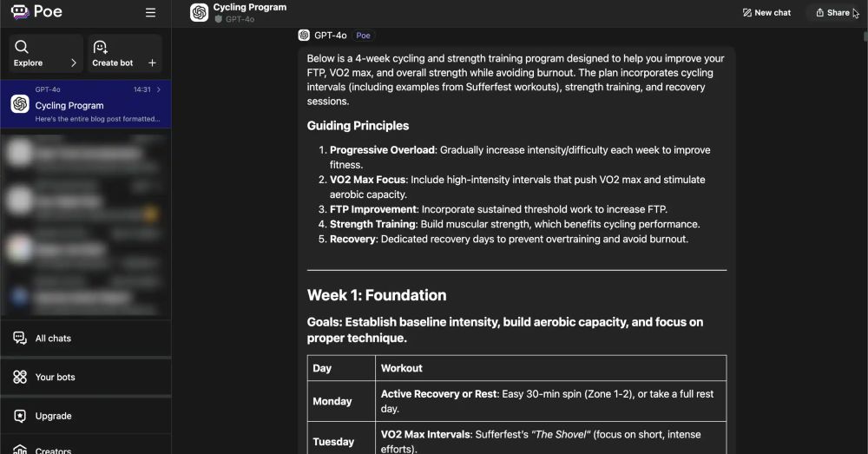
Task: Open Explore via the magnifier icon
Action: click(22, 47)
